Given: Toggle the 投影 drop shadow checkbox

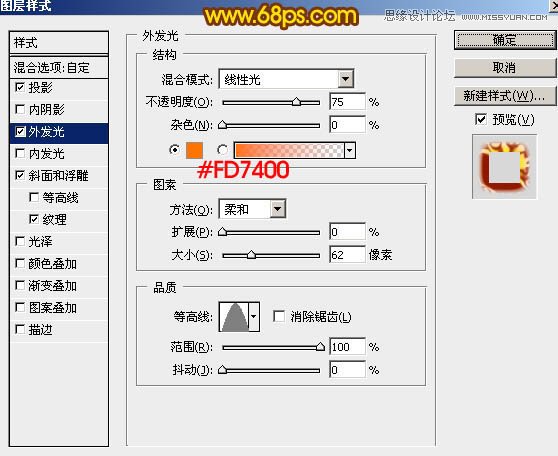Looking at the screenshot, I should pyautogui.click(x=20, y=87).
